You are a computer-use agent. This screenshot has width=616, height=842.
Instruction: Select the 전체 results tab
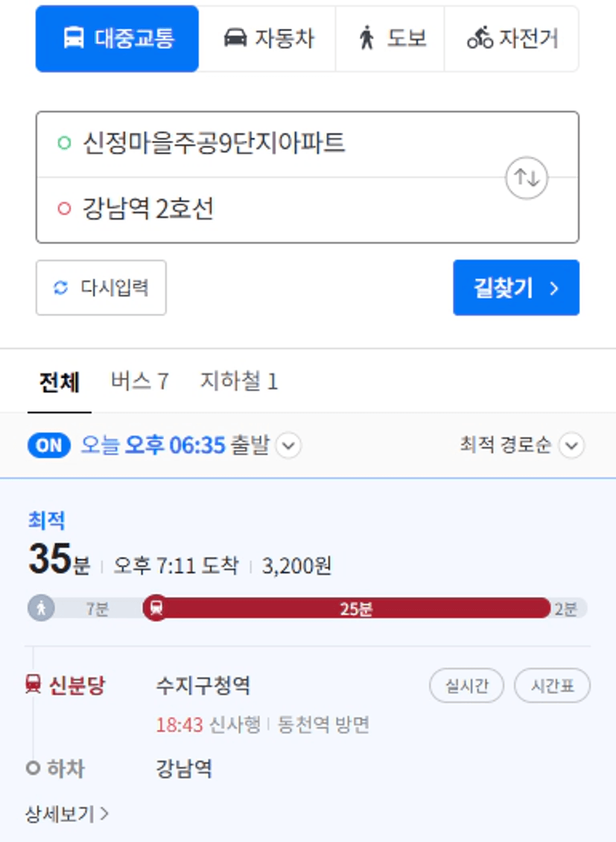[x=60, y=382]
